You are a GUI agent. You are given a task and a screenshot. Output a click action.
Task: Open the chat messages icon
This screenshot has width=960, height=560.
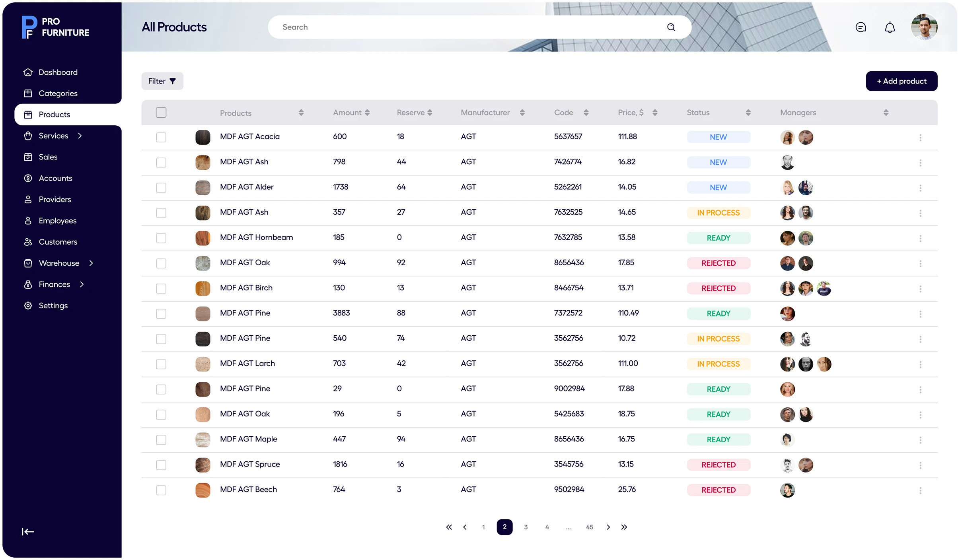coord(861,27)
